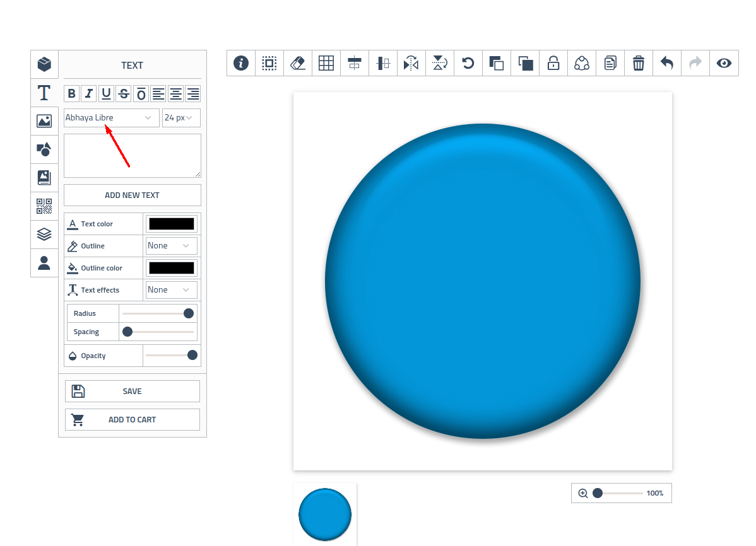Click the center vertically icon
The width and height of the screenshot is (756, 546).
tap(383, 63)
